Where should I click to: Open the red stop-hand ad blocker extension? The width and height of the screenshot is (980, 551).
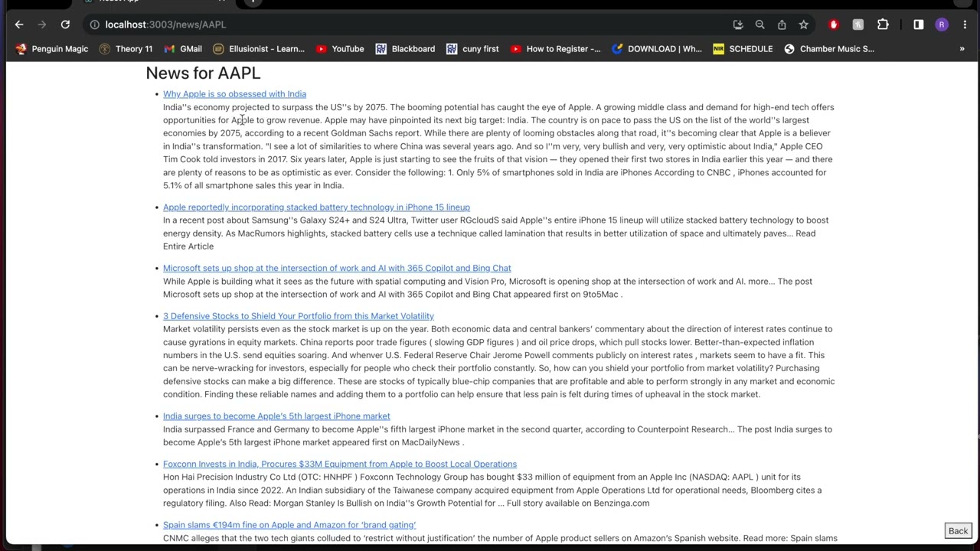pos(834,24)
